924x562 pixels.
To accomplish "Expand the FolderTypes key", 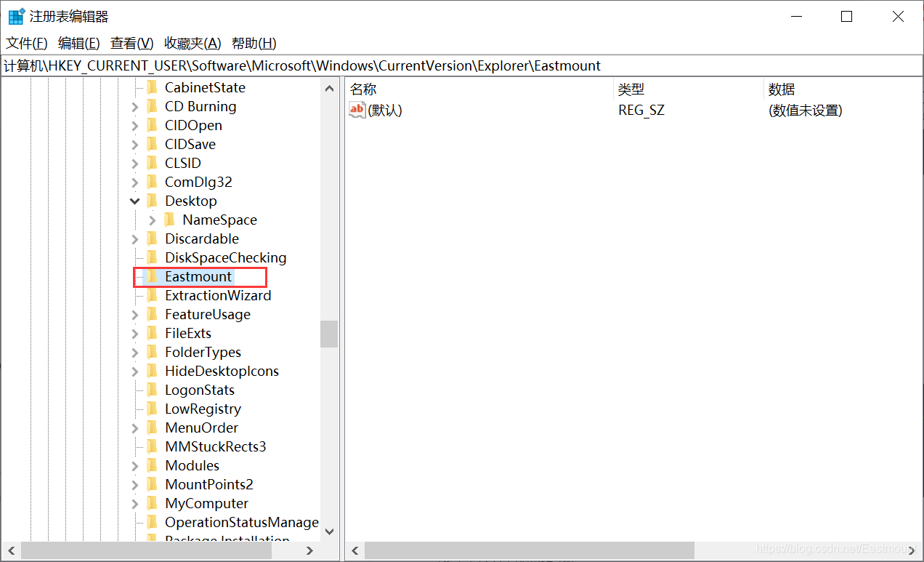I will click(x=134, y=353).
